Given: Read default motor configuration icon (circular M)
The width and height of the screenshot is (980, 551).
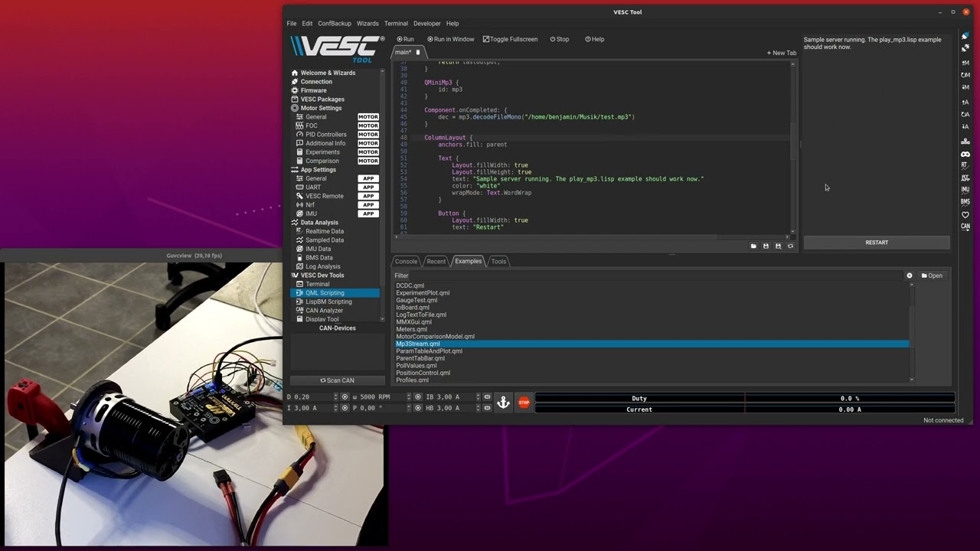Looking at the screenshot, I should (x=965, y=75).
